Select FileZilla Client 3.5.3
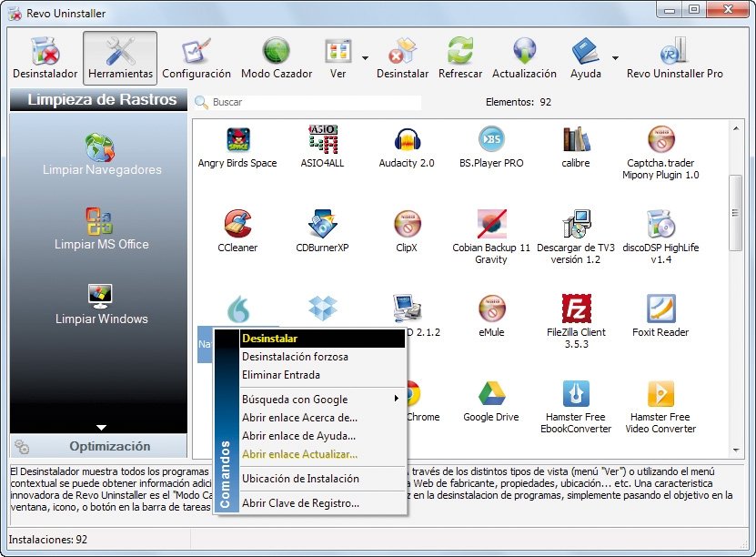 click(576, 321)
